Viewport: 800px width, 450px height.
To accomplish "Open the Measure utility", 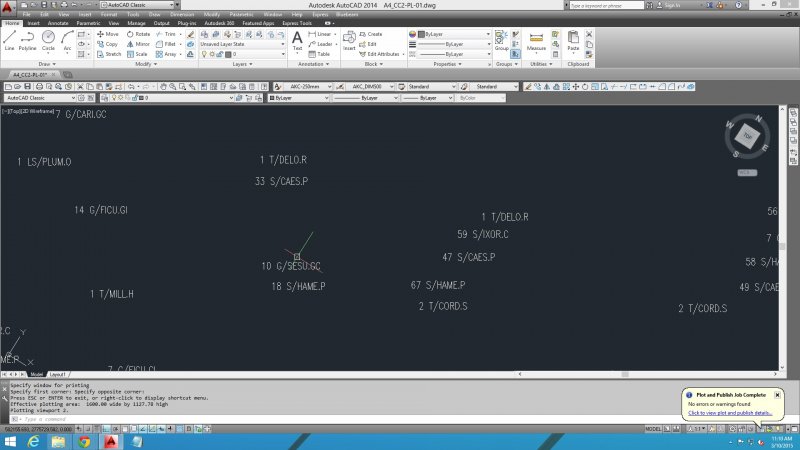I will coord(536,41).
